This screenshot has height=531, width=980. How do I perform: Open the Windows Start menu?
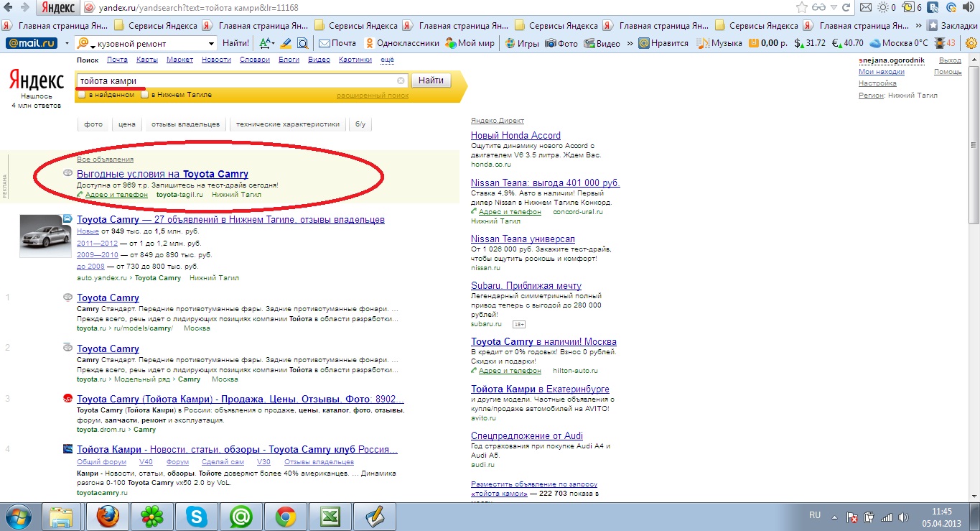[17, 515]
